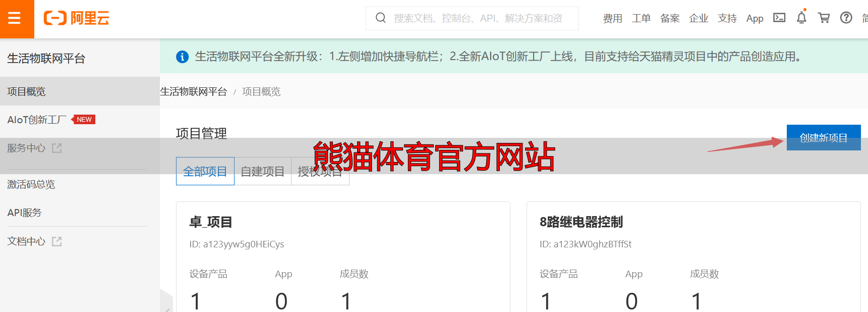
Task: Click external link icon next to 服务中心
Action: [57, 148]
